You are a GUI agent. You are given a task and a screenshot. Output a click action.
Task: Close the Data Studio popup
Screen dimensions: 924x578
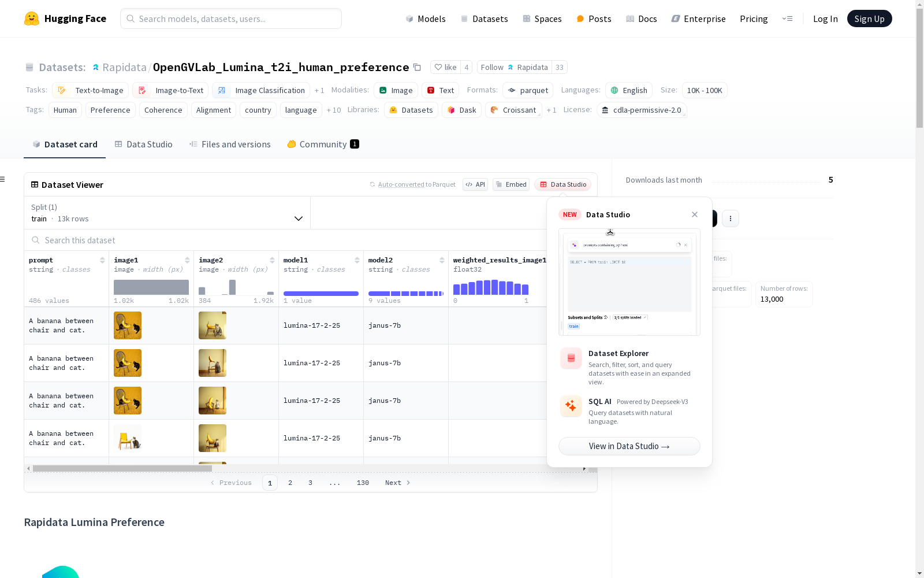[x=695, y=214]
